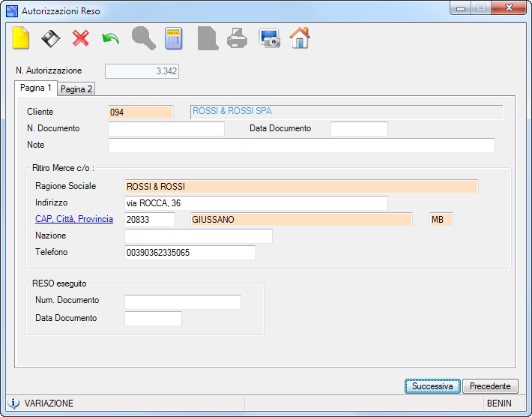The image size is (532, 417).
Task: Click the Successiva button
Action: point(432,386)
